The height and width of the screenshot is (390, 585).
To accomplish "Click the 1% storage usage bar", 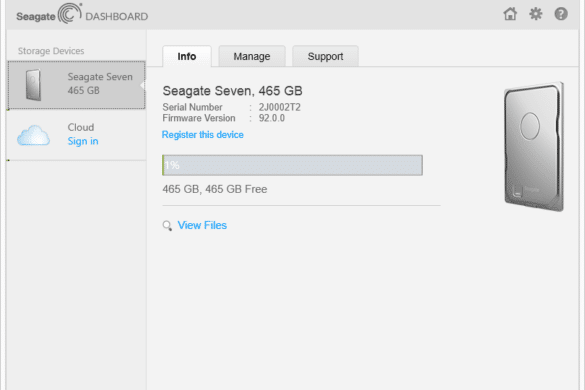I will pyautogui.click(x=292, y=165).
